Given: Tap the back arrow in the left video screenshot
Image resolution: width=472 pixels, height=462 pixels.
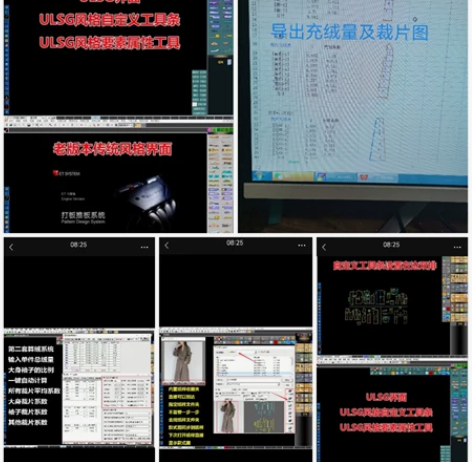Looking at the screenshot, I should (x=11, y=247).
